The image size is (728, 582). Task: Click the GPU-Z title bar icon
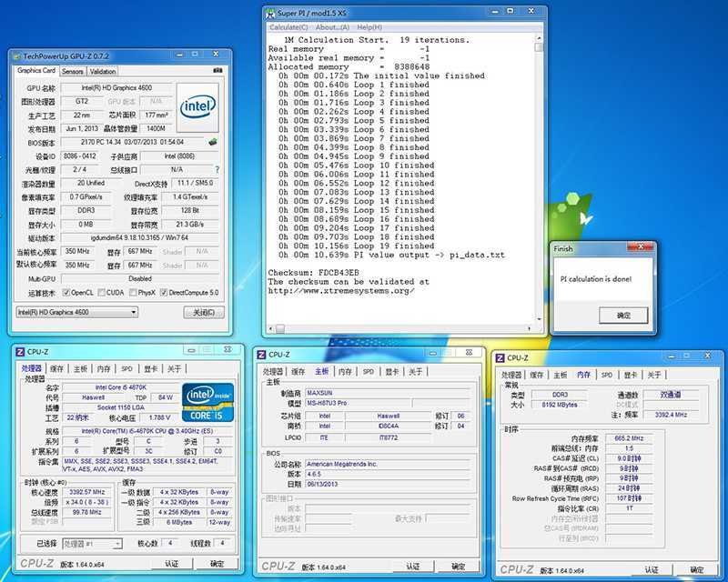click(17, 56)
